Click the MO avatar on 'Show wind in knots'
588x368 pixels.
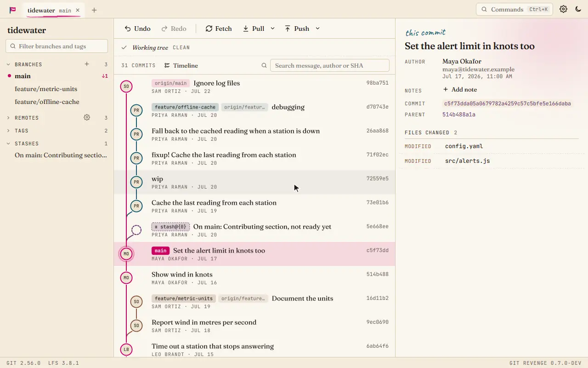coord(126,277)
